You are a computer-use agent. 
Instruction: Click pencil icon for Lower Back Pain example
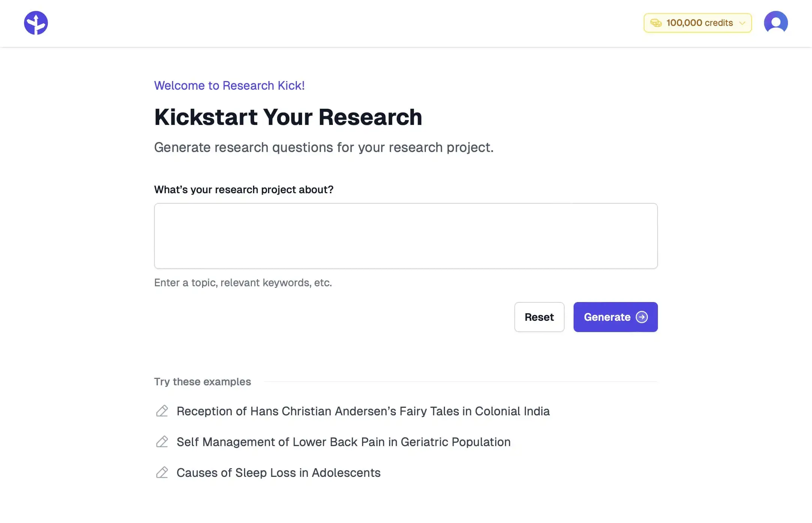click(162, 442)
